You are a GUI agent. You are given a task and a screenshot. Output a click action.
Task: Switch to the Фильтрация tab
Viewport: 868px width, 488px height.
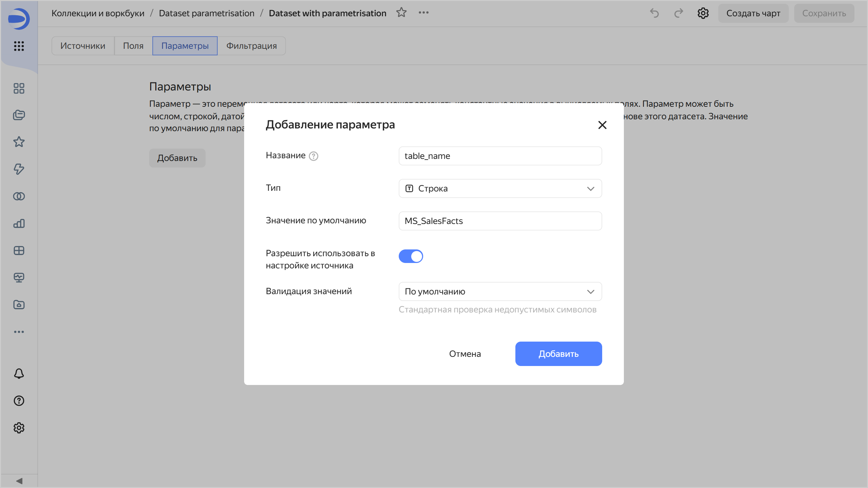coord(251,46)
